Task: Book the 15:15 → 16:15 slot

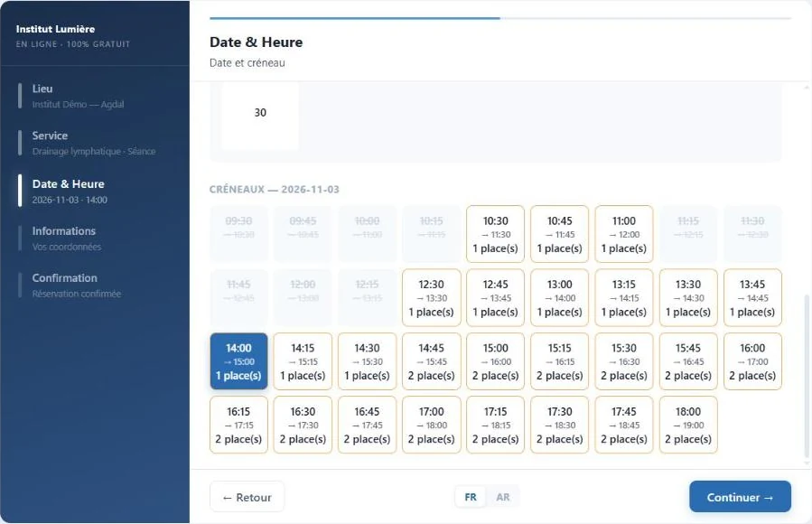Action: tap(559, 361)
